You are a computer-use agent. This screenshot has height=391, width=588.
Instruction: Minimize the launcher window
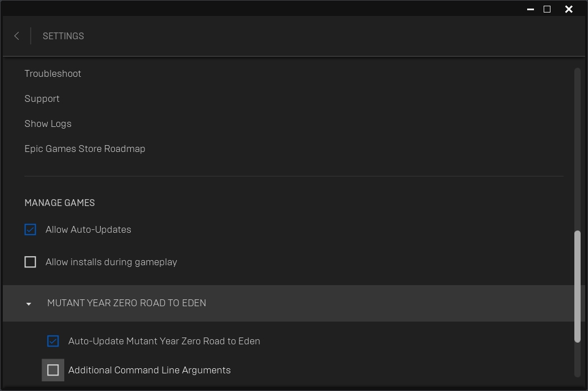point(530,9)
